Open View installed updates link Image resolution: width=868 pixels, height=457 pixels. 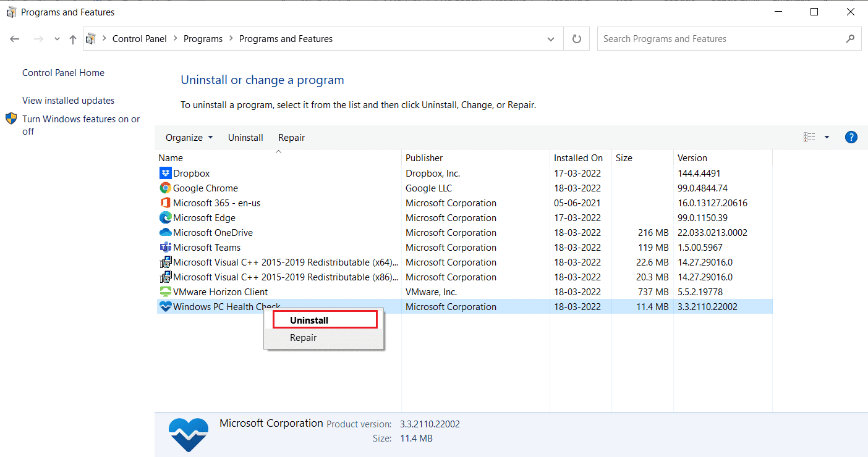(x=68, y=101)
